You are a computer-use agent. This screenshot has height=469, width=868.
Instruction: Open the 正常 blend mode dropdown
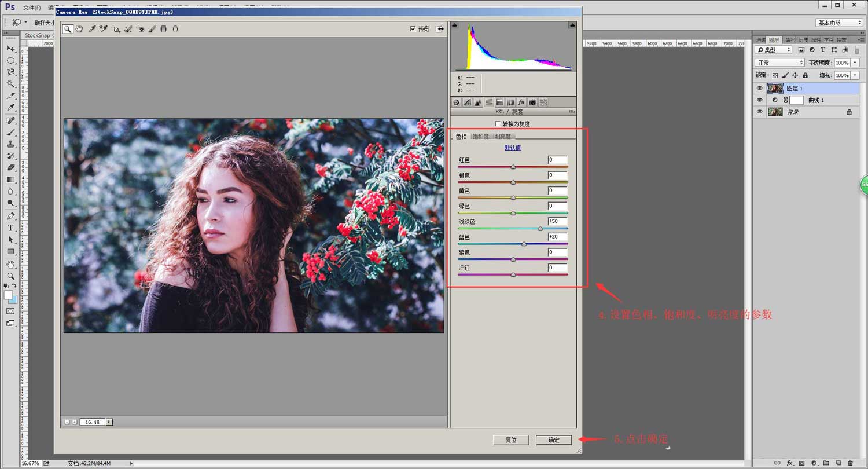780,63
